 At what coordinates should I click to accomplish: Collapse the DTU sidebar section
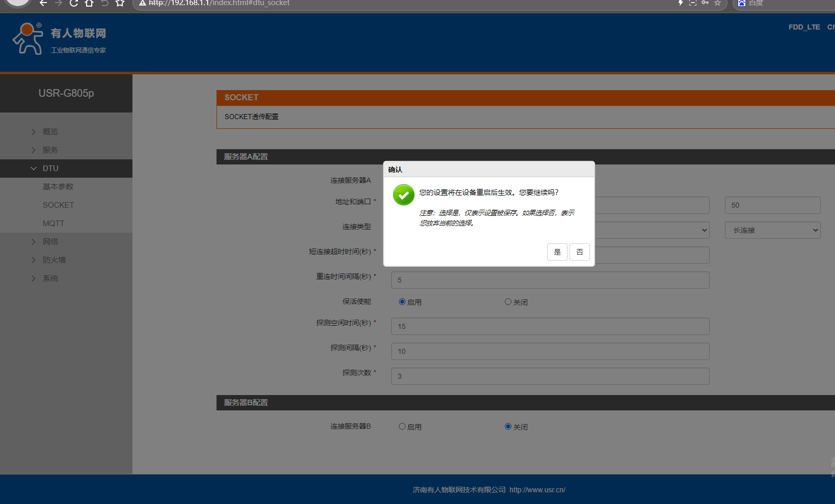tap(50, 169)
